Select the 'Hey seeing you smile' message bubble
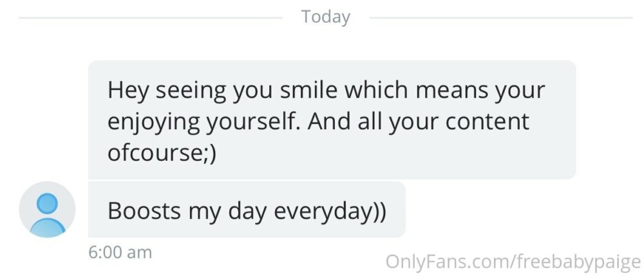Screen dimensions: 644x276 click(x=332, y=120)
